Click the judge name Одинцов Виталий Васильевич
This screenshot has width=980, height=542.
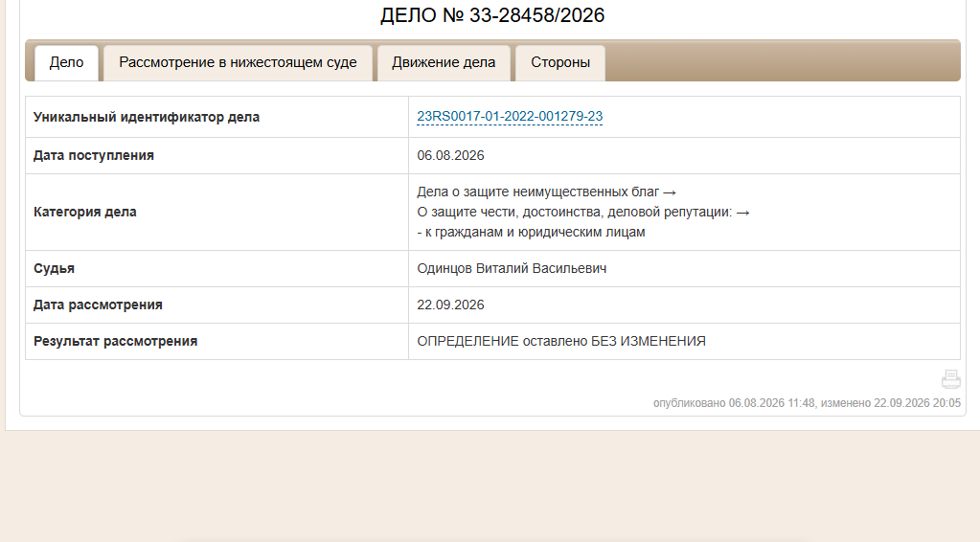pos(512,268)
